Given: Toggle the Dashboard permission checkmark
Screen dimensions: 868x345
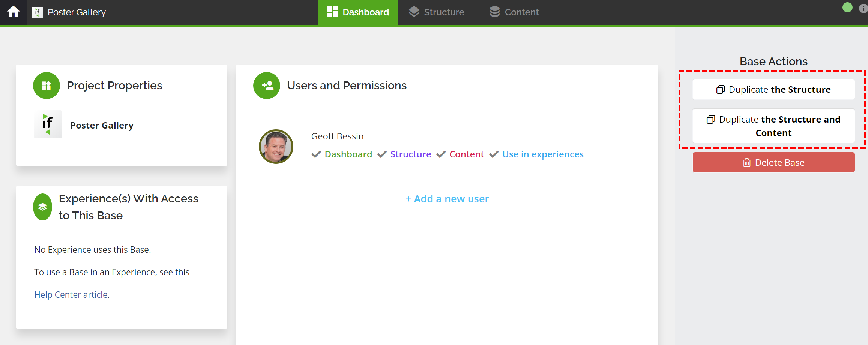Looking at the screenshot, I should click(316, 154).
